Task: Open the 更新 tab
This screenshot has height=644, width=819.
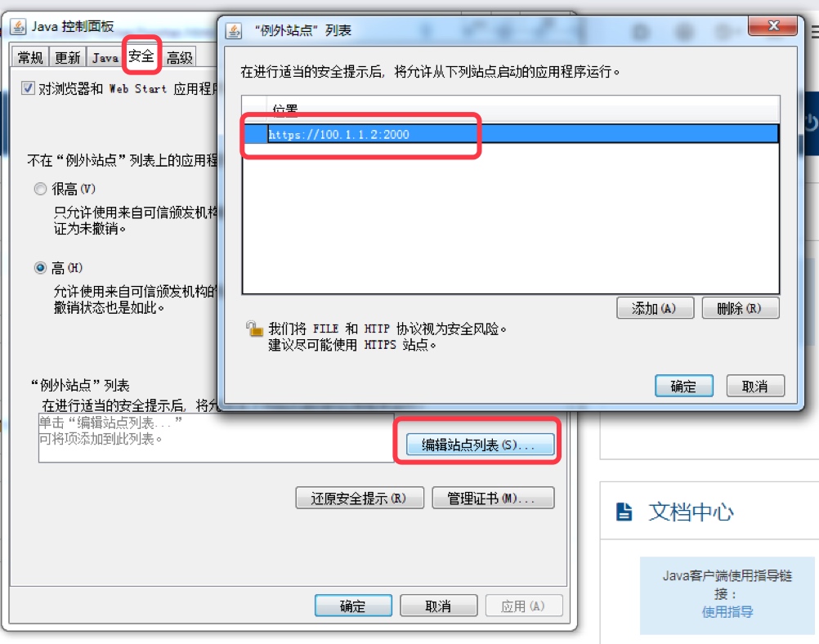Action: 68,57
